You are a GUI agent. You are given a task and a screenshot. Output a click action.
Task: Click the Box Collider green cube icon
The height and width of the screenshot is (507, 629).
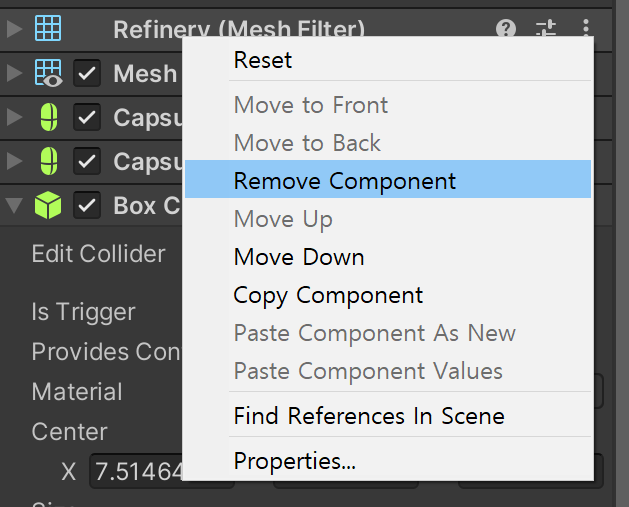point(48,205)
